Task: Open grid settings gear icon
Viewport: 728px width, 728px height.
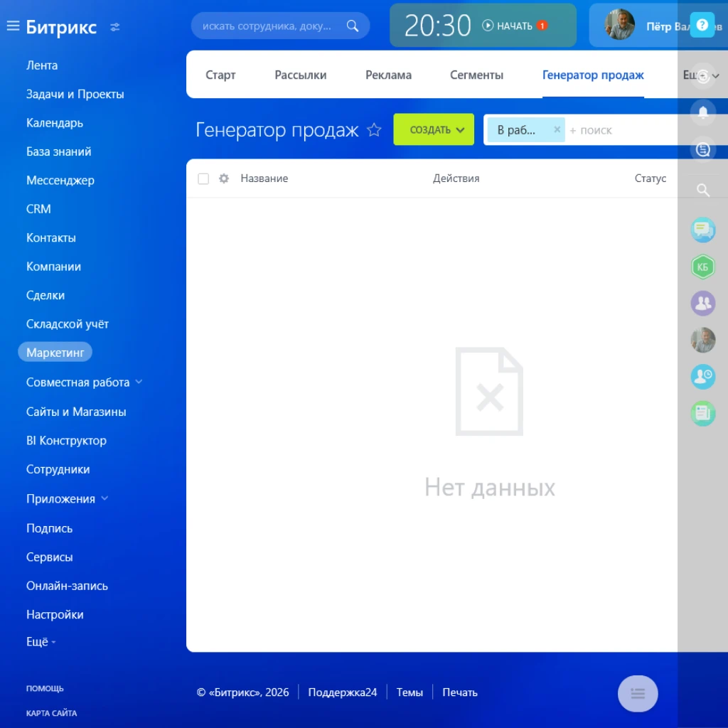Action: [x=224, y=178]
